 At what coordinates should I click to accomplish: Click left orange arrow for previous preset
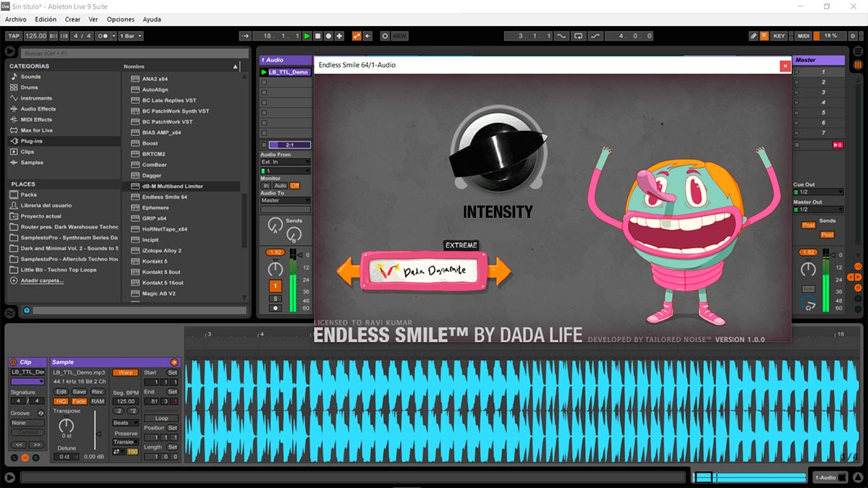tap(348, 271)
